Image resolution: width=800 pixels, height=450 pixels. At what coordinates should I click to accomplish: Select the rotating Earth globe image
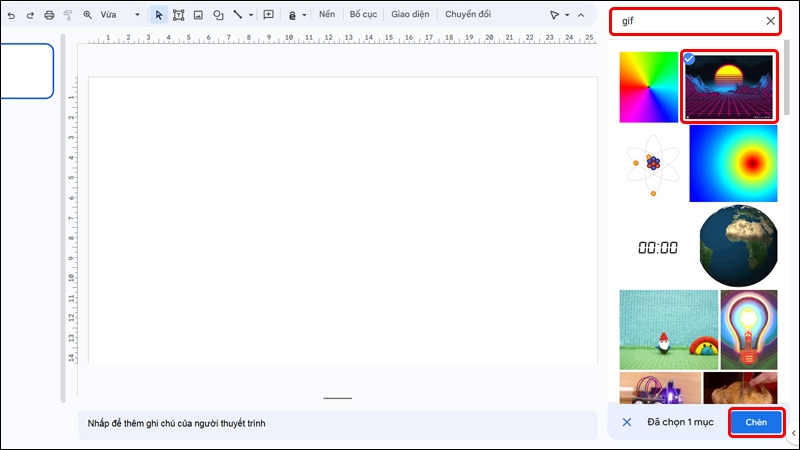point(738,246)
